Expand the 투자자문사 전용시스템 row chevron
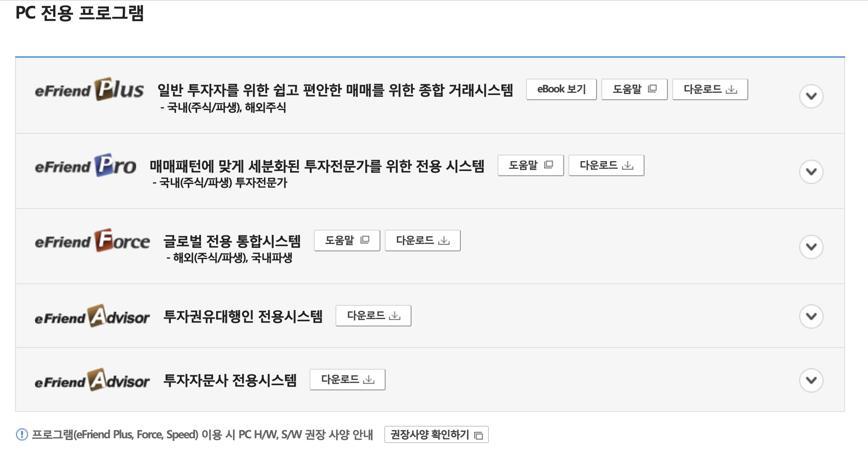868x456 pixels. click(x=811, y=380)
